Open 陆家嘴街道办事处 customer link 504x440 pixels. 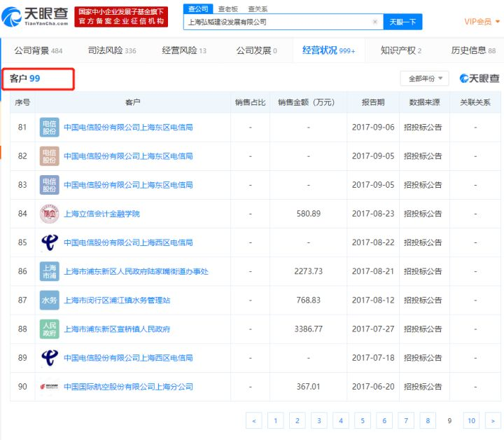coord(136,271)
